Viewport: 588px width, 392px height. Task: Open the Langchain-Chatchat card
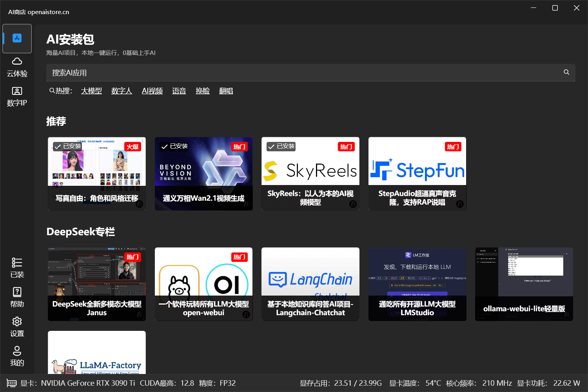click(x=310, y=284)
